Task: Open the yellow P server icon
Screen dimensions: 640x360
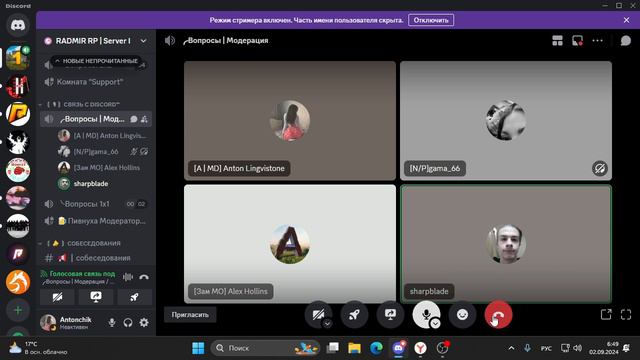Action: point(18,114)
